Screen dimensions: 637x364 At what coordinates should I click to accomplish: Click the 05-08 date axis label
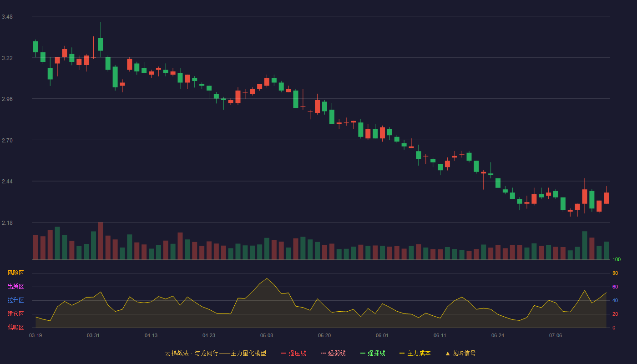(x=267, y=335)
